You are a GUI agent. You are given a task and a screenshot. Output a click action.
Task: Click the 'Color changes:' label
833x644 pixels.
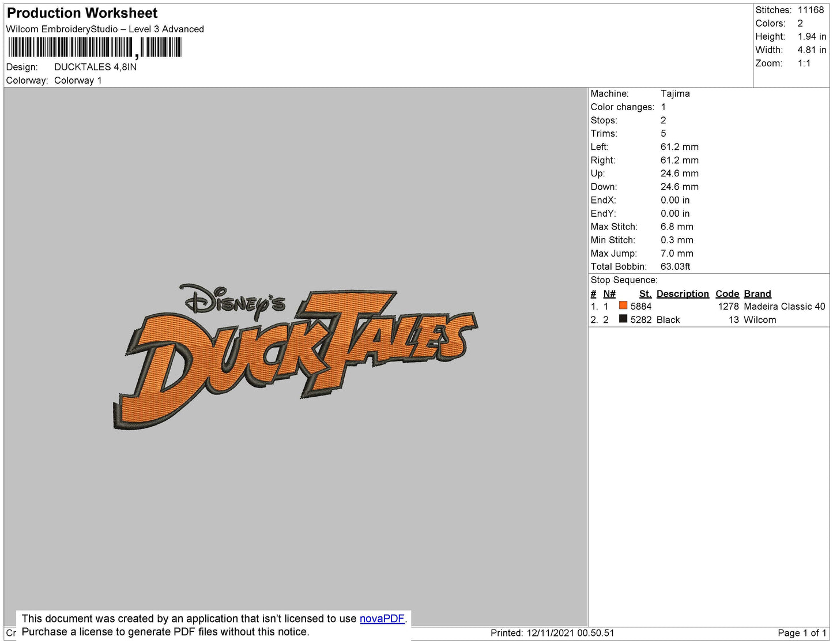point(623,107)
